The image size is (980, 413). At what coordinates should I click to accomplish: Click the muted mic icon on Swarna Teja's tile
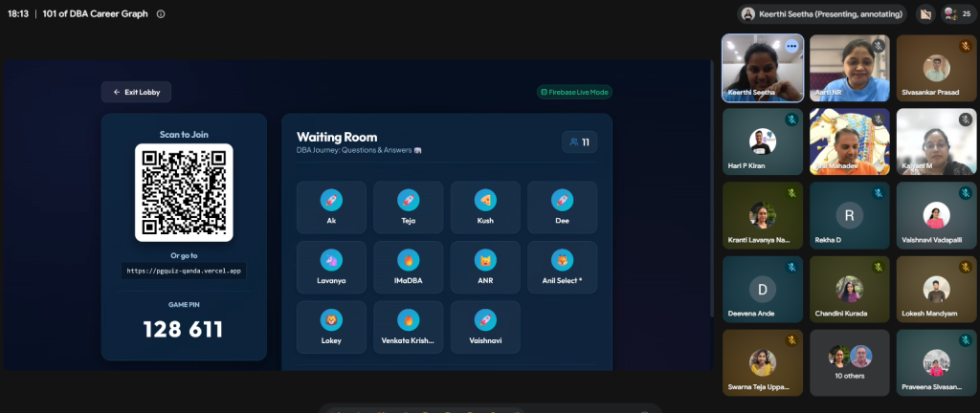791,340
